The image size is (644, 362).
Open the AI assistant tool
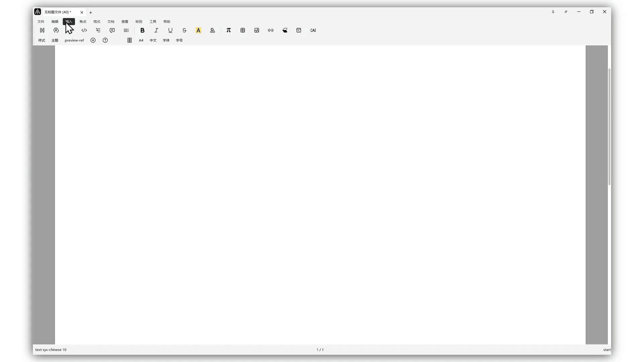click(313, 30)
